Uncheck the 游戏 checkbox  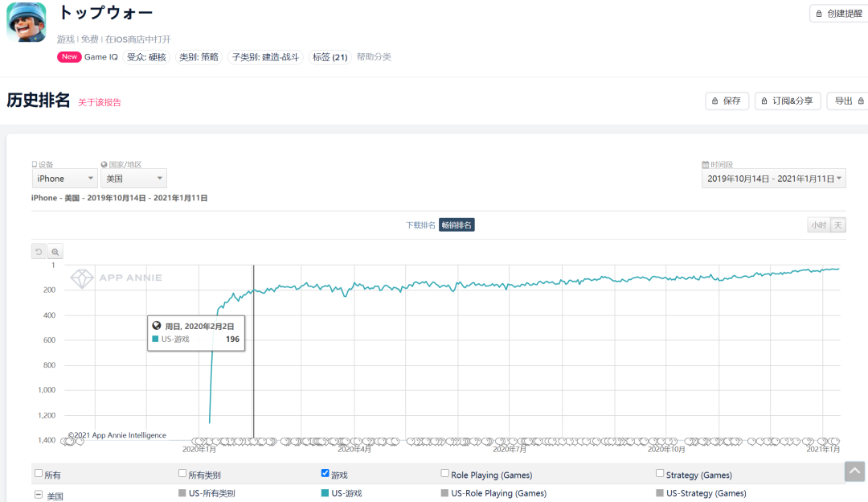coord(325,474)
